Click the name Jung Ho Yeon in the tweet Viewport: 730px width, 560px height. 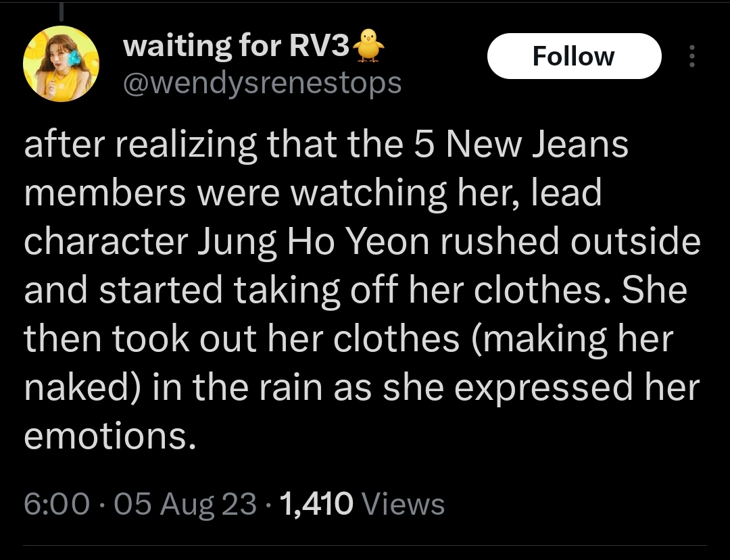pos(314,243)
